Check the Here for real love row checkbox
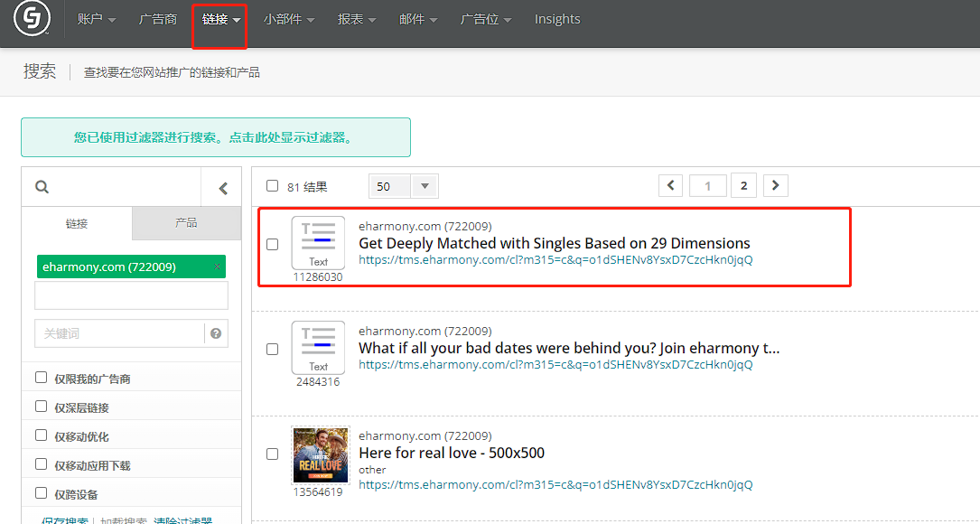 pos(273,454)
